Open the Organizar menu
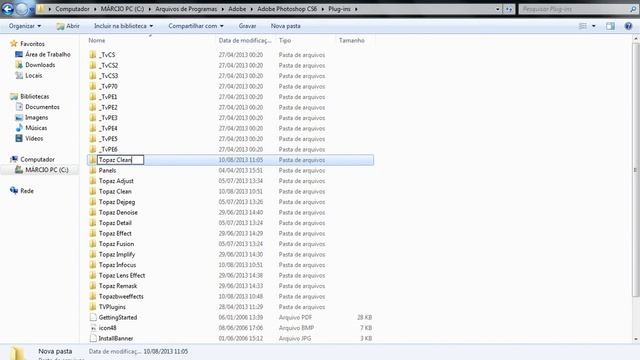 (25, 26)
